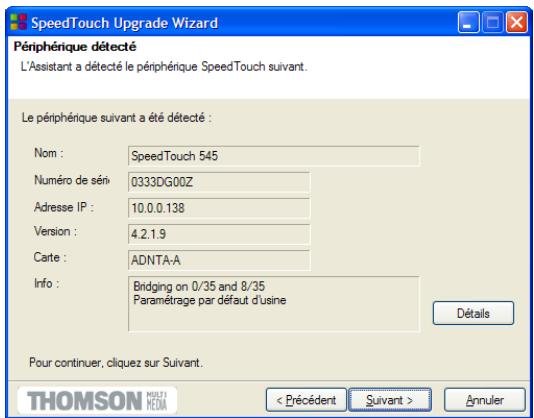Cancel the wizard with Annuler
Screen dimensions: 534x418
[485, 400]
